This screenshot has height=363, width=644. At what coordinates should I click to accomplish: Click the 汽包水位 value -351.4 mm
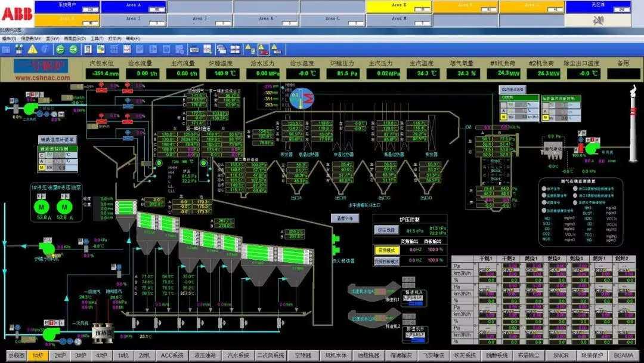103,73
